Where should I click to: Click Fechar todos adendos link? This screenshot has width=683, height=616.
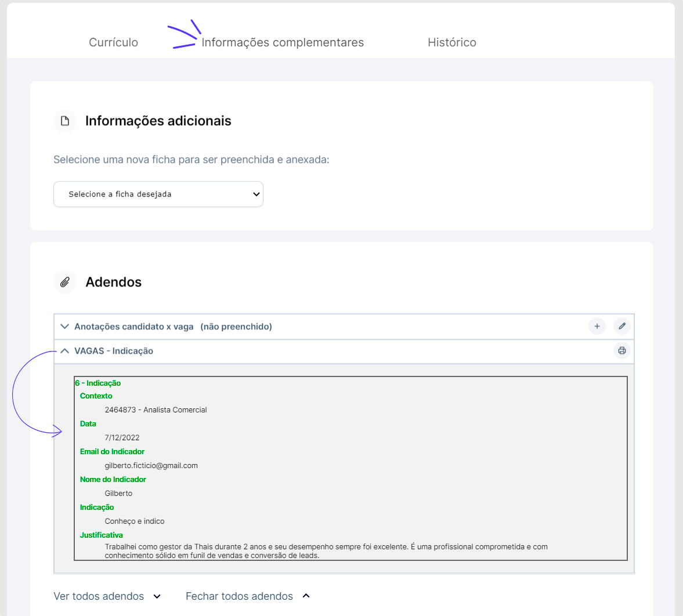[239, 596]
